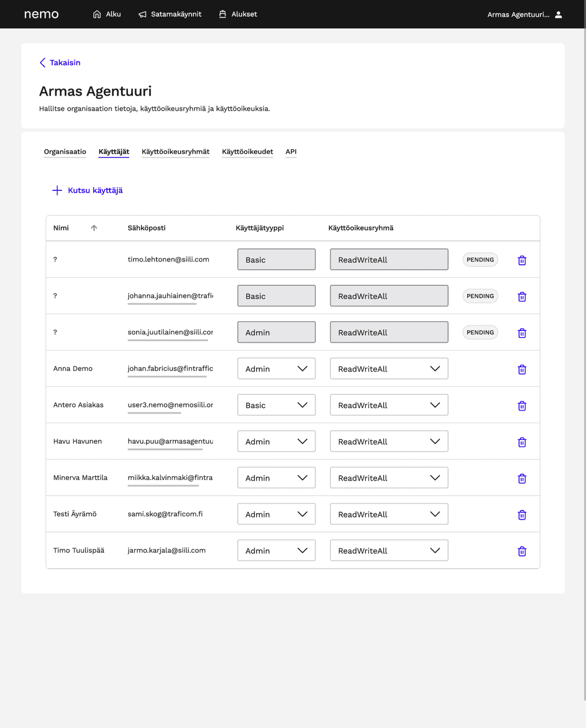Viewport: 586px width, 728px height.
Task: Delete Havu Havunen user
Action: pyautogui.click(x=521, y=442)
